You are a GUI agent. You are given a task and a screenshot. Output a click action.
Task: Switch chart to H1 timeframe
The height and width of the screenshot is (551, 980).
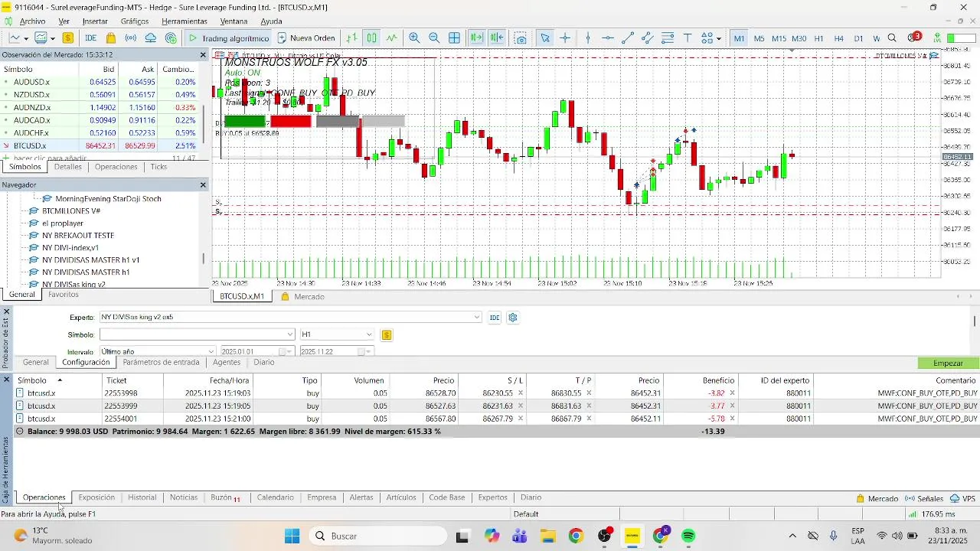(818, 38)
